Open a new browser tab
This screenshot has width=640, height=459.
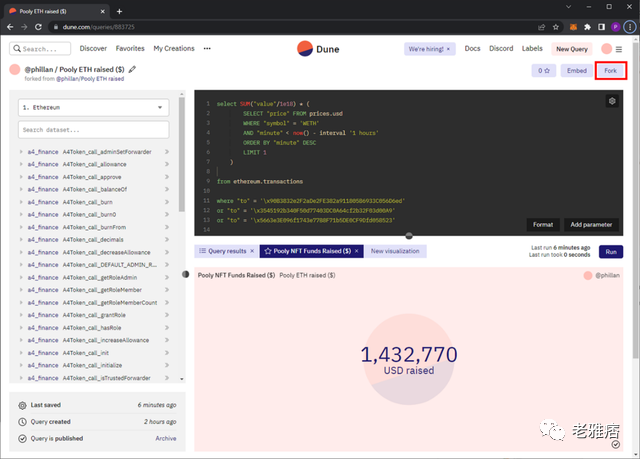point(119,11)
